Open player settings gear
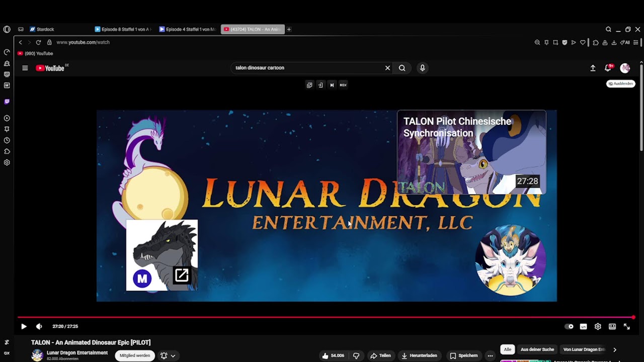This screenshot has width=644, height=362. pyautogui.click(x=598, y=326)
